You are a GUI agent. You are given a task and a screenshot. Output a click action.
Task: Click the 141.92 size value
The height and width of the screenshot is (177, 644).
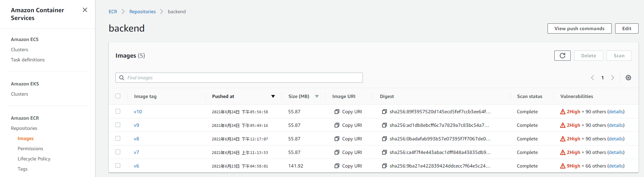pos(296,166)
